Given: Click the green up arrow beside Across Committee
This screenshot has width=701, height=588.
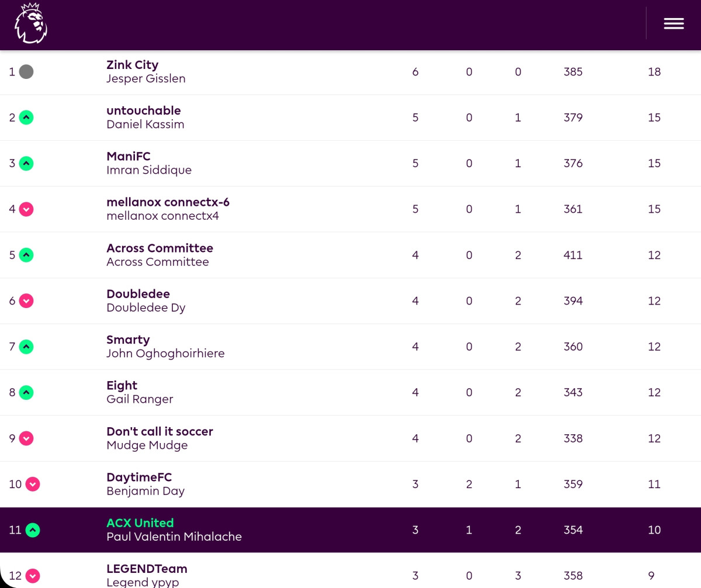Looking at the screenshot, I should pyautogui.click(x=26, y=255).
